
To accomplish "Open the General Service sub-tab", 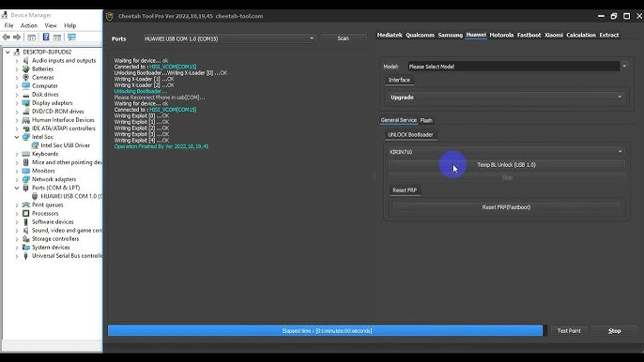I will click(398, 120).
